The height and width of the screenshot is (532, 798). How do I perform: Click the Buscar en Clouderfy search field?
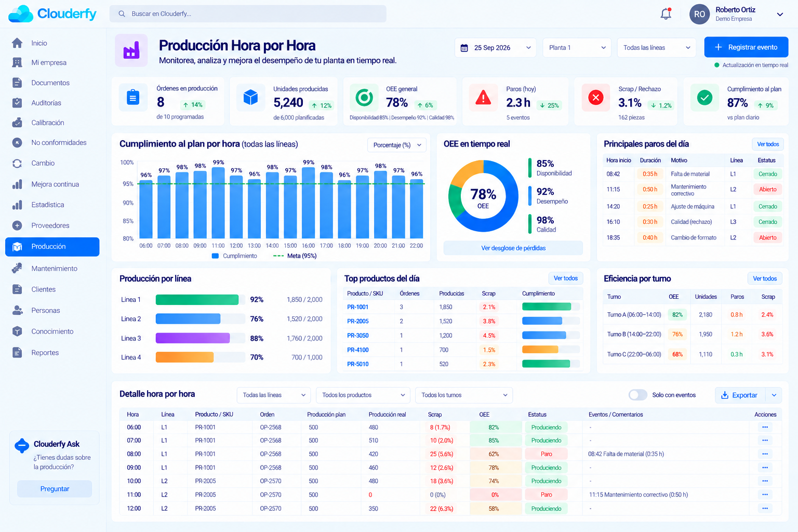[248, 14]
